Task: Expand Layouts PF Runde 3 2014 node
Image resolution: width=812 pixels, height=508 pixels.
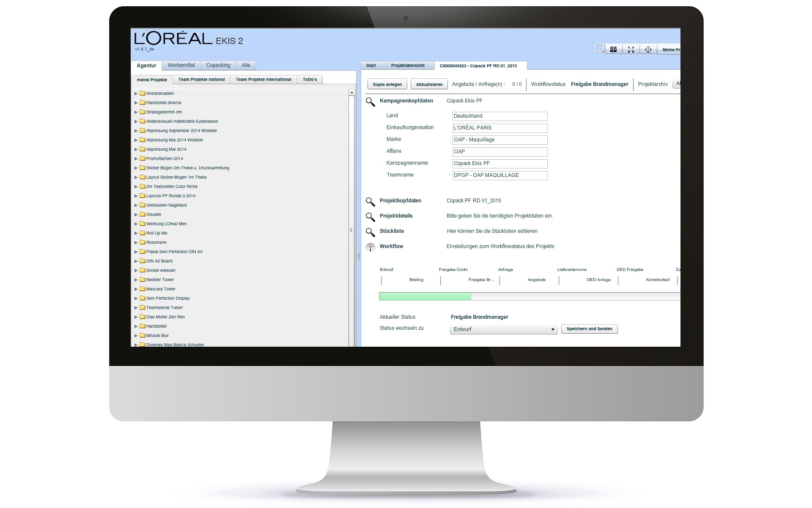Action: tap(136, 196)
